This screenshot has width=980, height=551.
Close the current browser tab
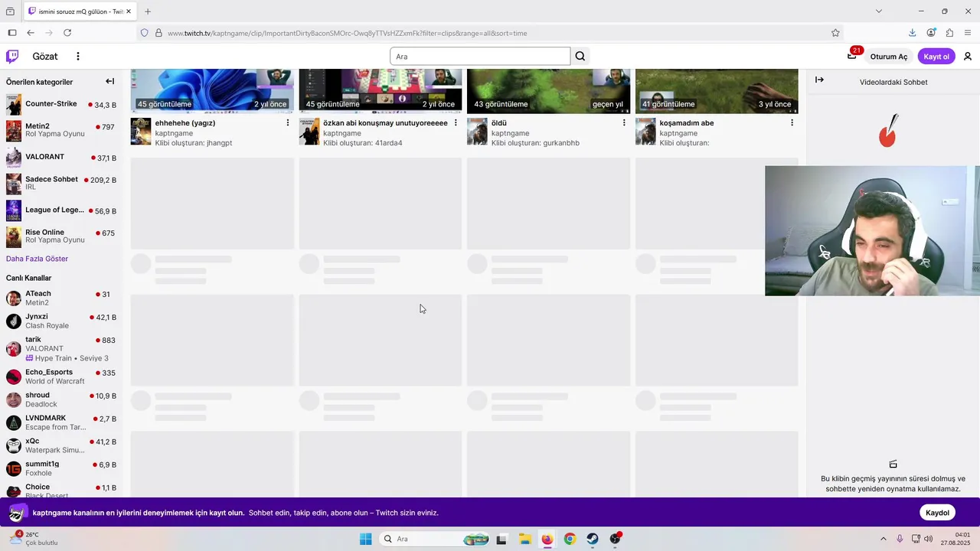(x=128, y=11)
